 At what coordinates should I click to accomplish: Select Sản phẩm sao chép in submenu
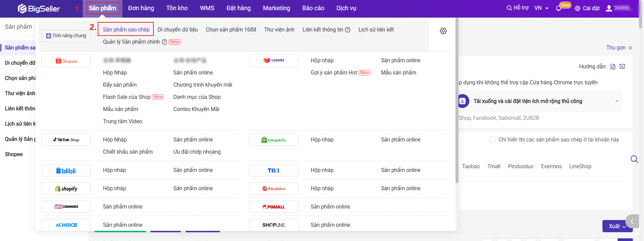click(126, 29)
